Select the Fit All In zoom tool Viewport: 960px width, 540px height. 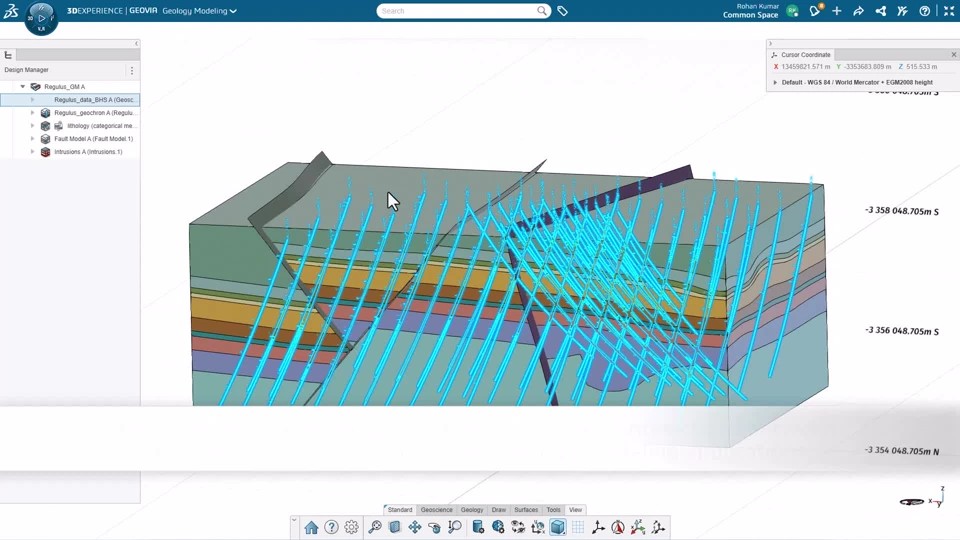(375, 527)
